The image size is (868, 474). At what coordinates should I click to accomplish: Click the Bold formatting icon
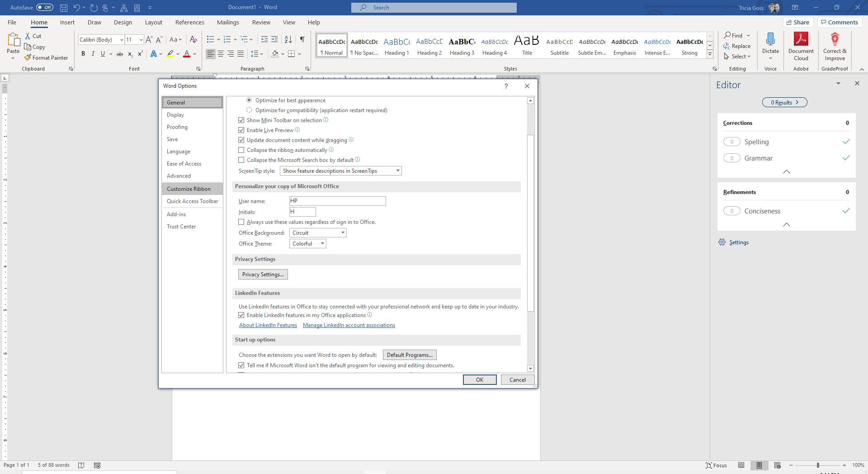(83, 54)
